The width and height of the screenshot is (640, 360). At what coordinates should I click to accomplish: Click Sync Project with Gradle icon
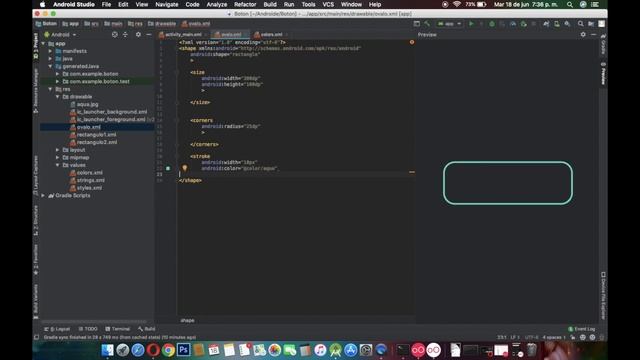tap(546, 24)
